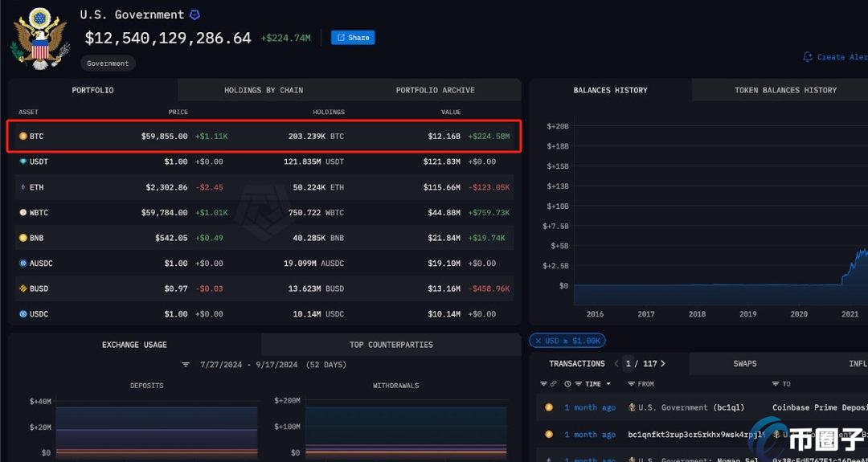868x462 pixels.
Task: Click USDT holdings 121.835M USDT
Action: (314, 161)
